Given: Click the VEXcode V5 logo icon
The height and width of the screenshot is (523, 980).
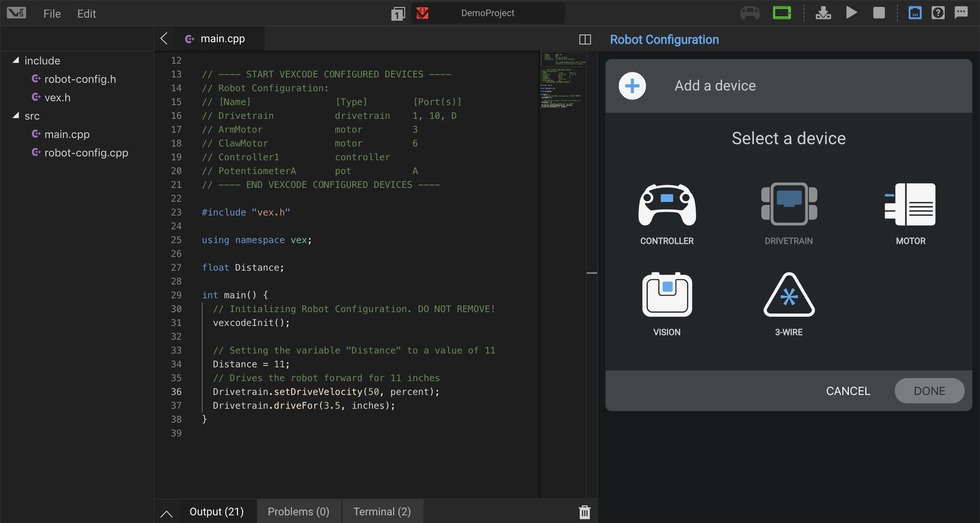Looking at the screenshot, I should tap(16, 13).
